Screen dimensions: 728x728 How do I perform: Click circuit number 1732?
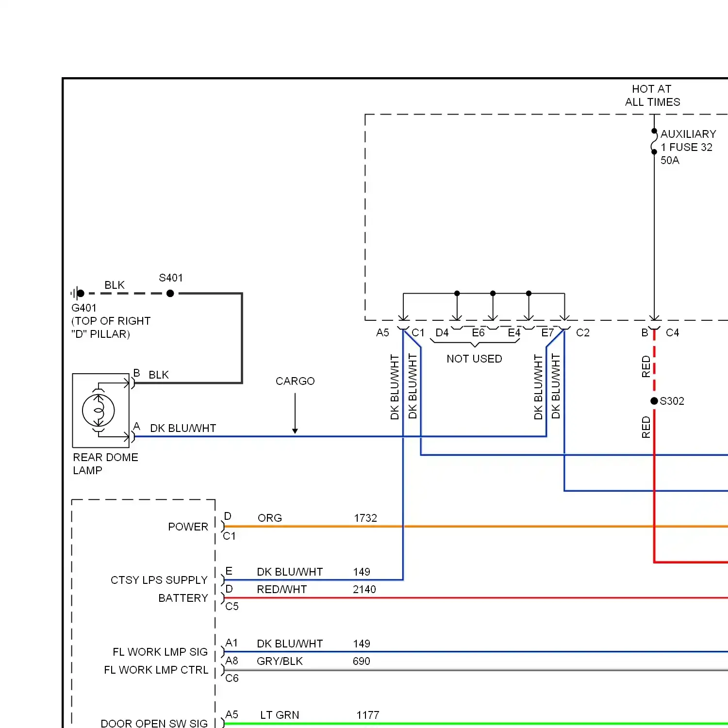click(365, 518)
